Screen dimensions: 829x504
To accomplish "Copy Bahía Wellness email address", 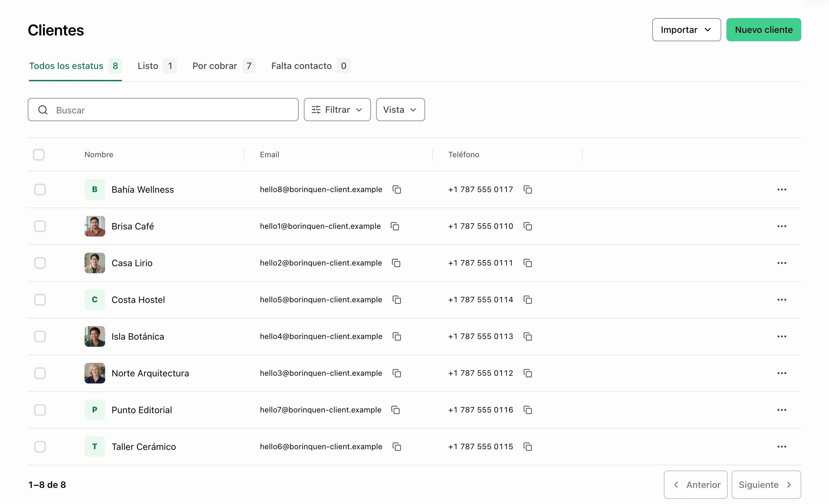I will (x=397, y=189).
